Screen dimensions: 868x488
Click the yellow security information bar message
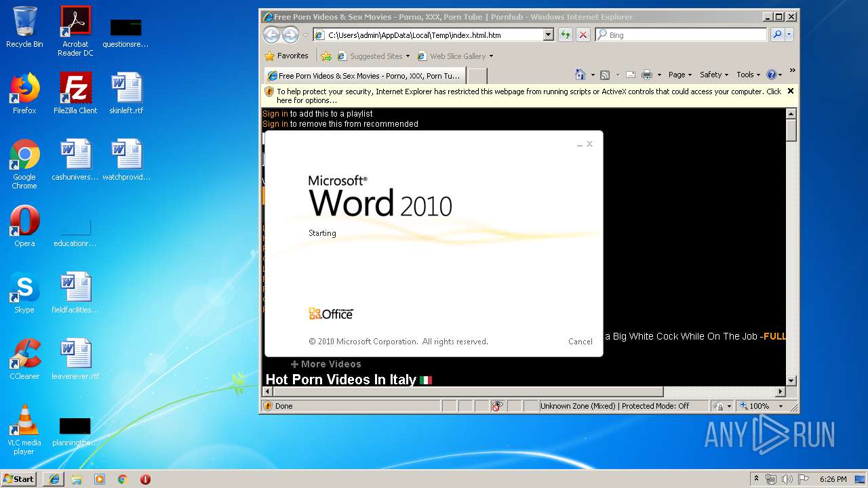click(528, 96)
